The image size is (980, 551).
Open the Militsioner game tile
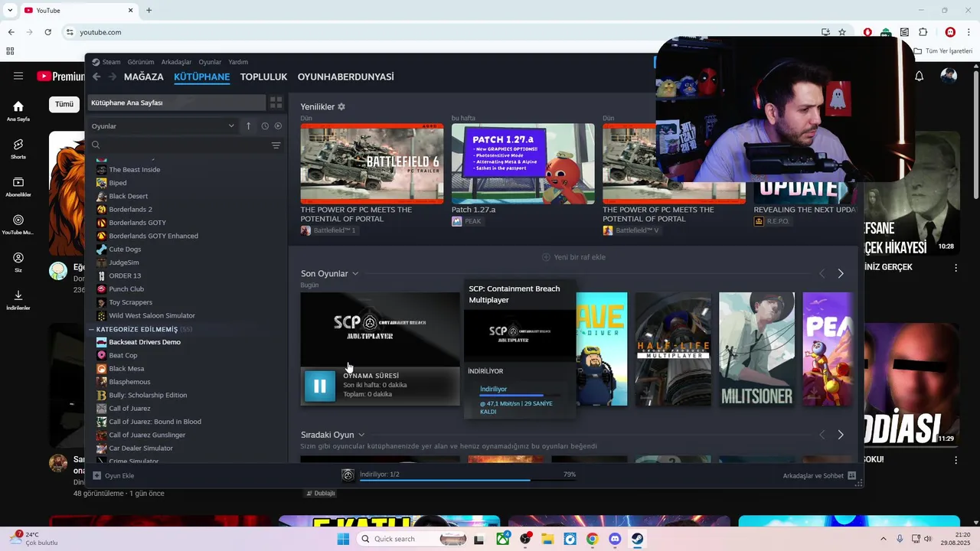756,349
